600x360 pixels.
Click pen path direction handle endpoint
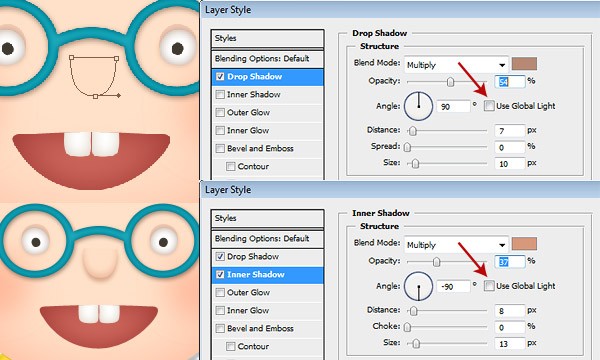click(x=119, y=95)
